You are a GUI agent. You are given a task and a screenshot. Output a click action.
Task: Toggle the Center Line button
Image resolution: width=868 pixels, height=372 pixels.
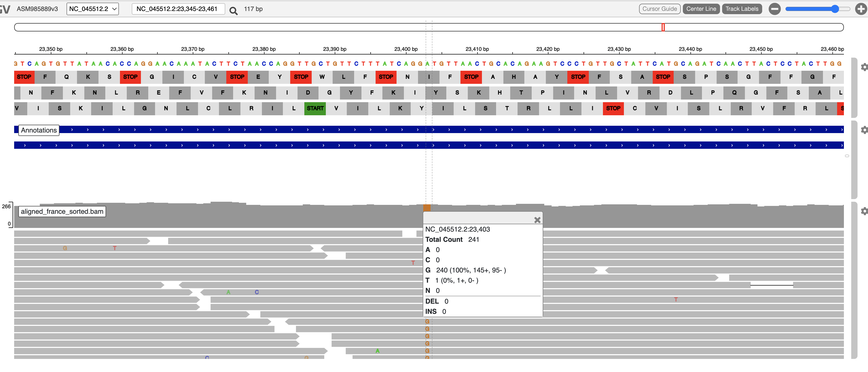[x=701, y=9]
